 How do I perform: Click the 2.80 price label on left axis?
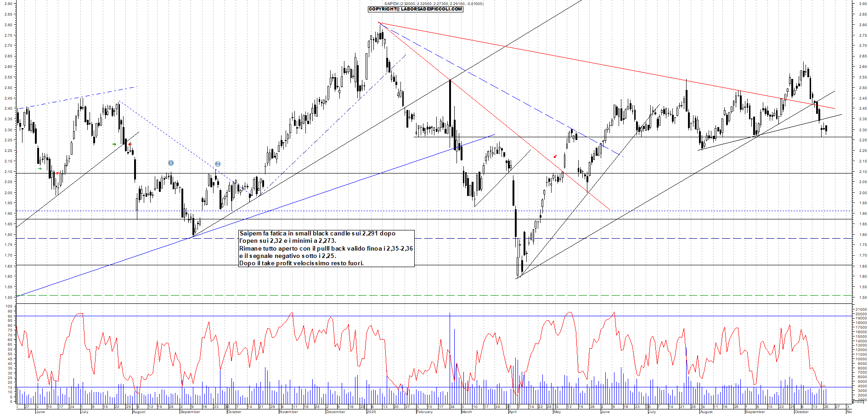[8, 25]
